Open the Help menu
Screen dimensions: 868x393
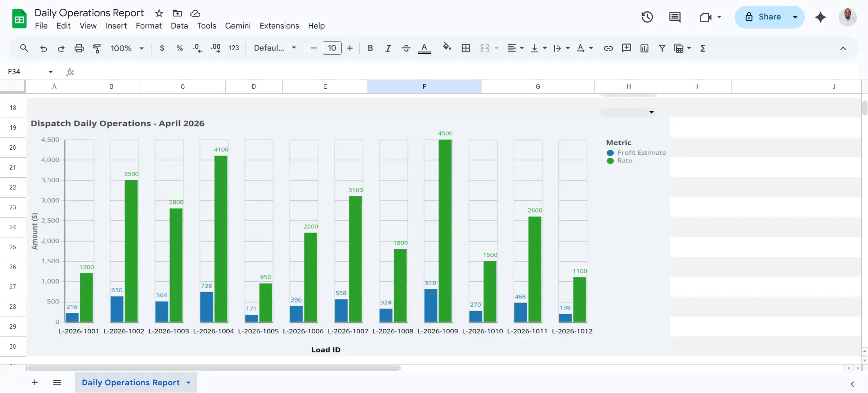click(316, 26)
